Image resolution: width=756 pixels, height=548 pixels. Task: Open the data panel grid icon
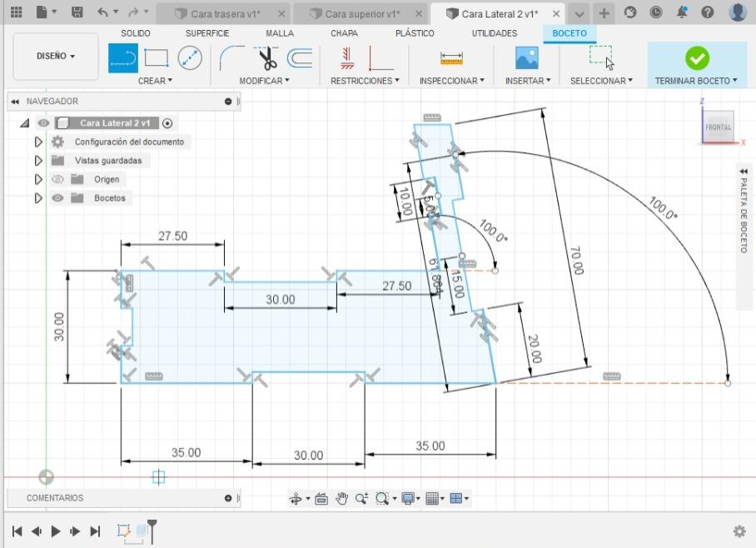[x=17, y=12]
